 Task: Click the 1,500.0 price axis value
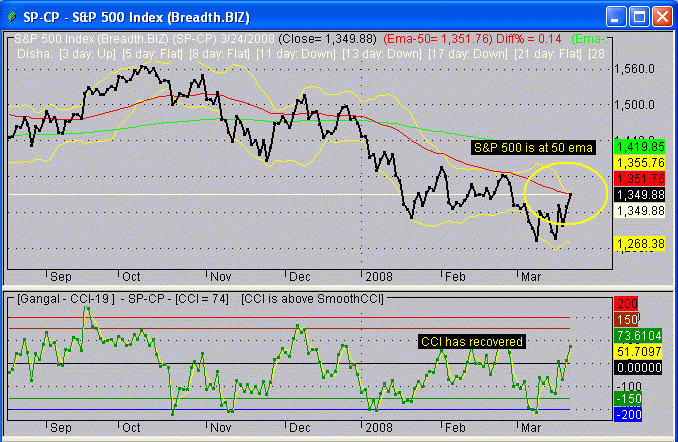634,105
